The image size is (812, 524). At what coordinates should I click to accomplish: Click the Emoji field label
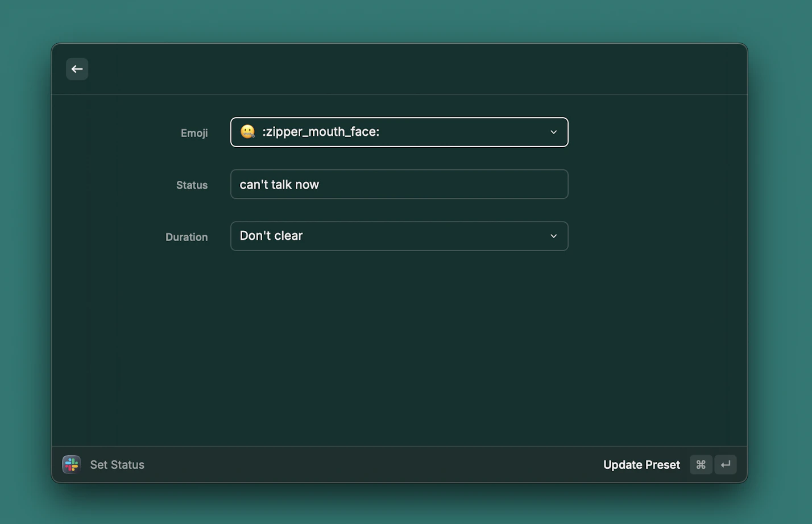(194, 133)
